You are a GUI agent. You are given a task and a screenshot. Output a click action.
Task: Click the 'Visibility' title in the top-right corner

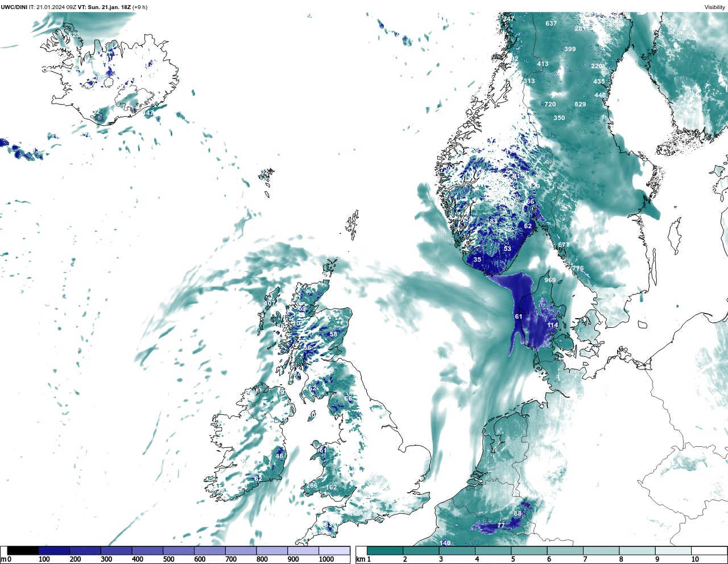coord(715,7)
